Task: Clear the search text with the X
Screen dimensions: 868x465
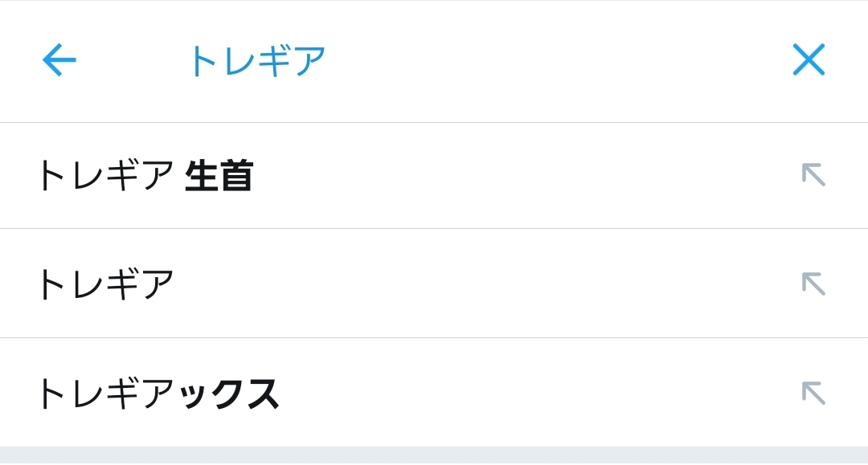Action: point(809,59)
